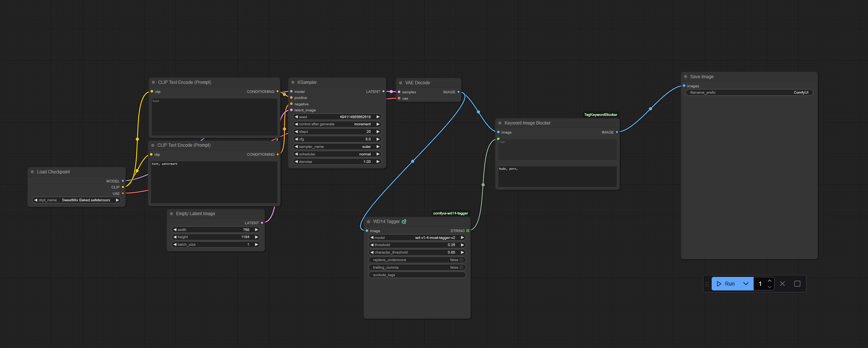Cancel current run with the X icon
This screenshot has height=348, width=868.
coord(782,284)
